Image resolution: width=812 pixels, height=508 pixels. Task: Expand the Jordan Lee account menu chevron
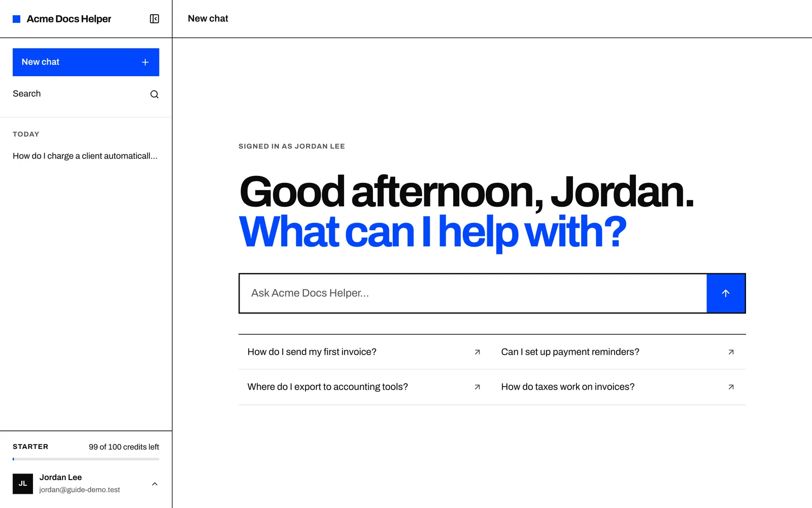155,484
